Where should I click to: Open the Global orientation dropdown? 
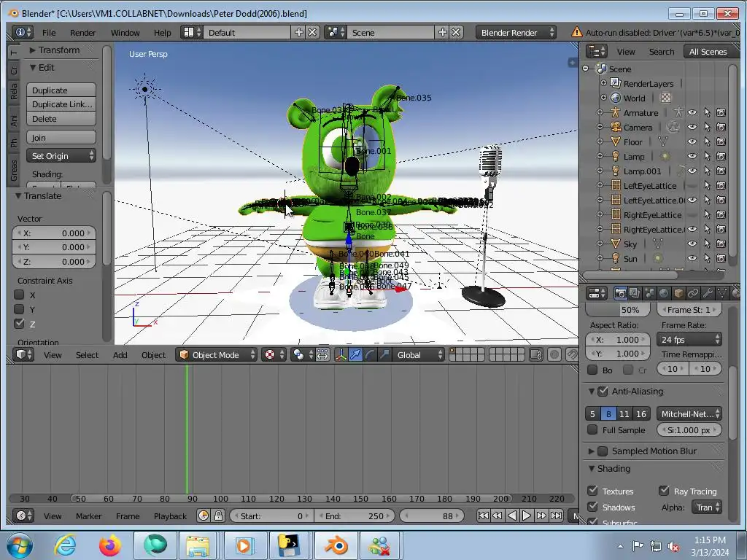click(x=418, y=355)
